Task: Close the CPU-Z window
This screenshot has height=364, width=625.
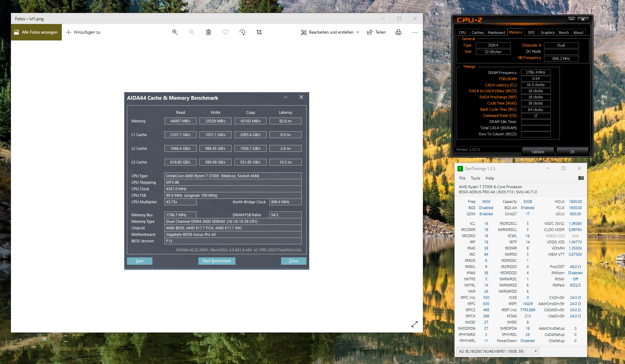Action: [x=583, y=19]
